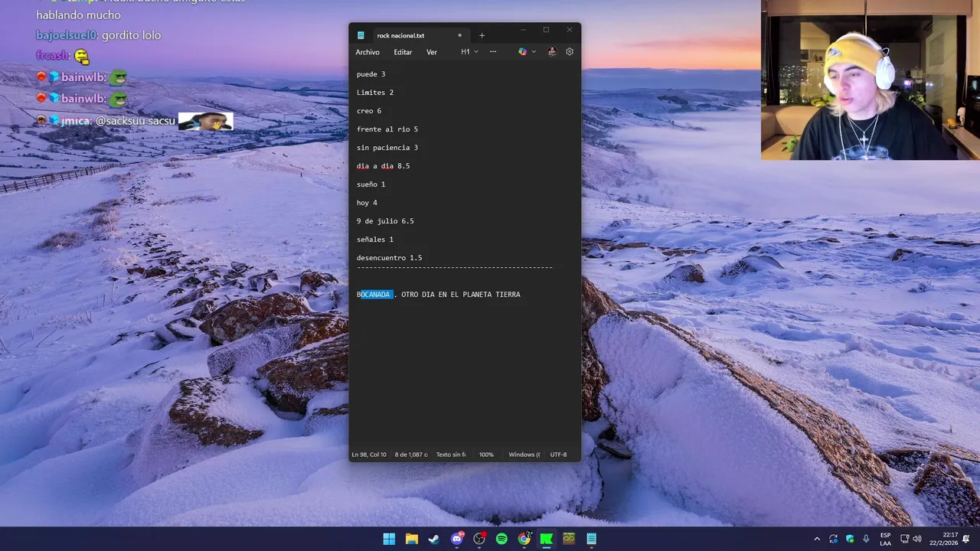Click 'OTRO DIA EN EL PLANETA TIERRA' text
Viewport: 980px width, 551px height.
click(x=461, y=295)
